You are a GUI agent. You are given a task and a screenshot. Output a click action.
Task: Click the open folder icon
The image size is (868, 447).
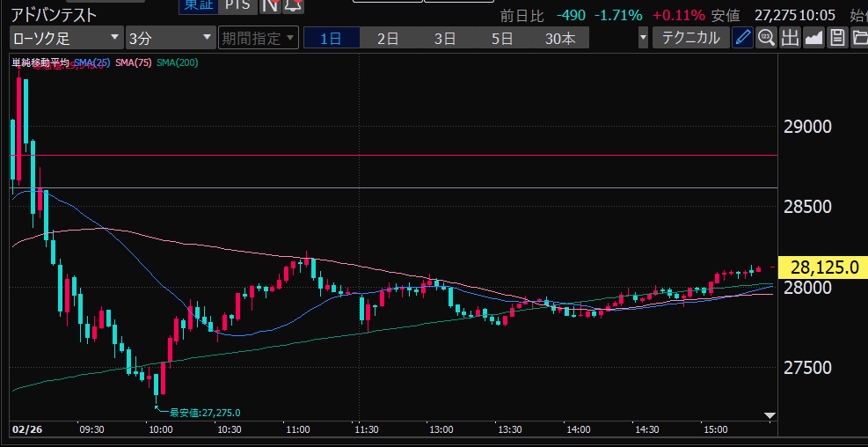click(x=859, y=38)
